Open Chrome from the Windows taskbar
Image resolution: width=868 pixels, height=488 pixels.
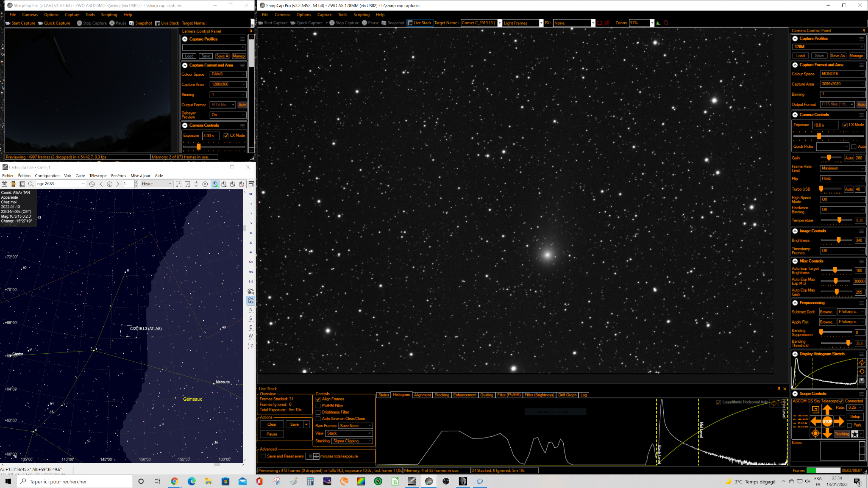175,481
